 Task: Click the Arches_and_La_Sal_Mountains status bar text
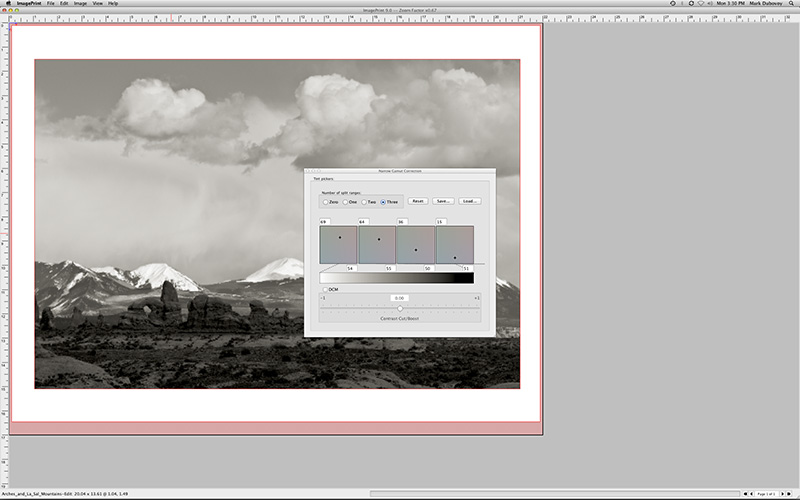[x=65, y=494]
